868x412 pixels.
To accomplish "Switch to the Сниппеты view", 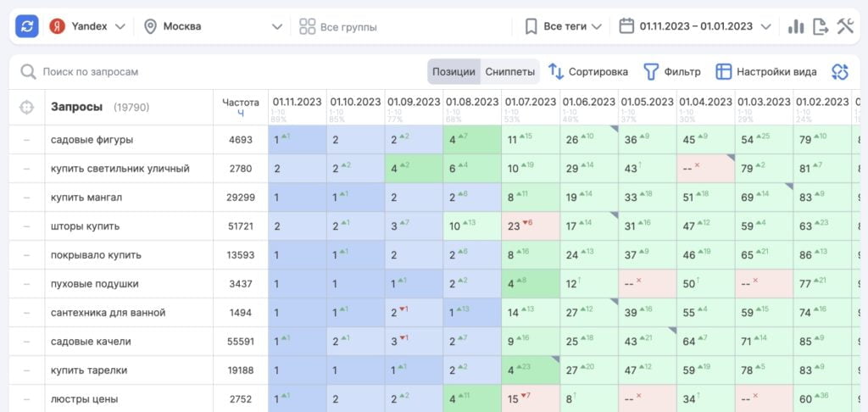I will click(x=509, y=72).
